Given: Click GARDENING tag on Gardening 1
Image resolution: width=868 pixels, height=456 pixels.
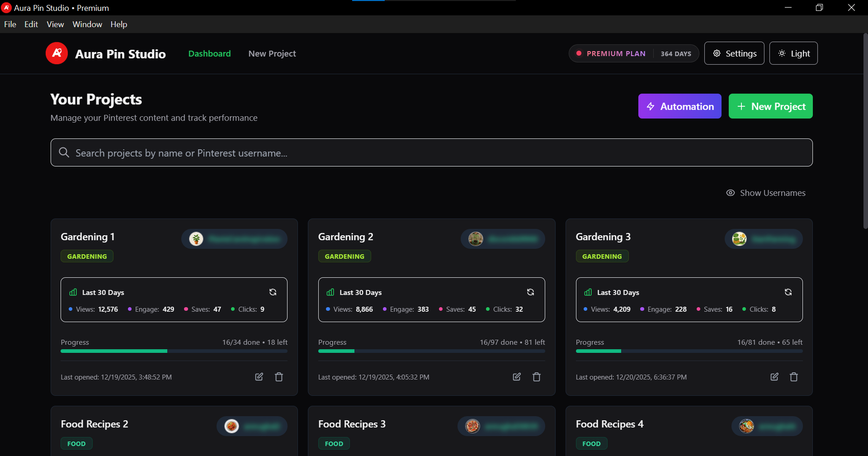Looking at the screenshot, I should click(x=87, y=256).
